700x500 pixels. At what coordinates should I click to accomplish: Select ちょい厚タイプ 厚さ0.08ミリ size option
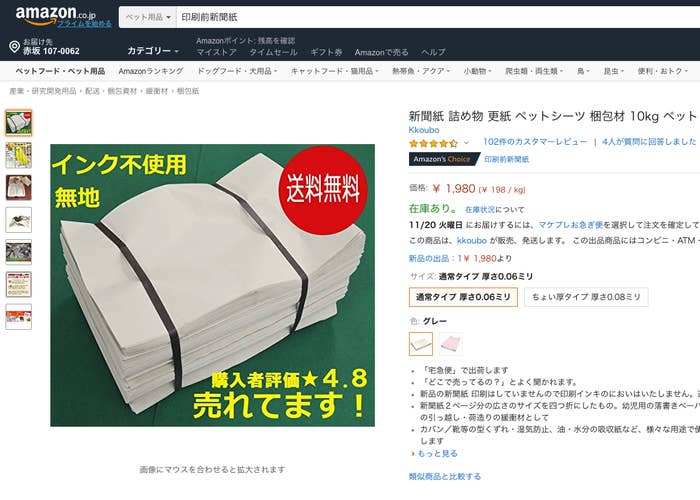coord(586,297)
